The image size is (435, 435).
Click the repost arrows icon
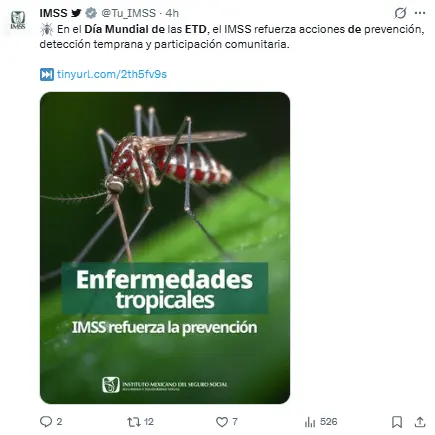pyautogui.click(x=134, y=422)
